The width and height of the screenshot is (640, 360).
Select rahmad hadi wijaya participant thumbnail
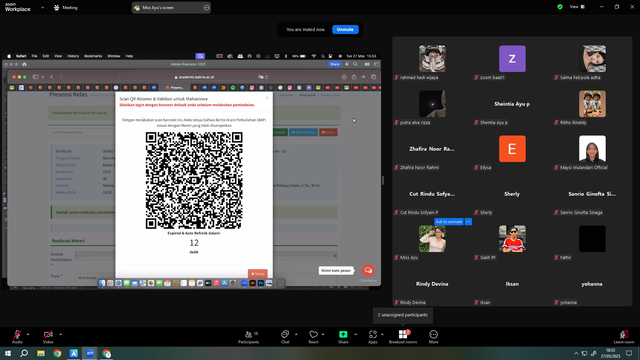point(432,59)
